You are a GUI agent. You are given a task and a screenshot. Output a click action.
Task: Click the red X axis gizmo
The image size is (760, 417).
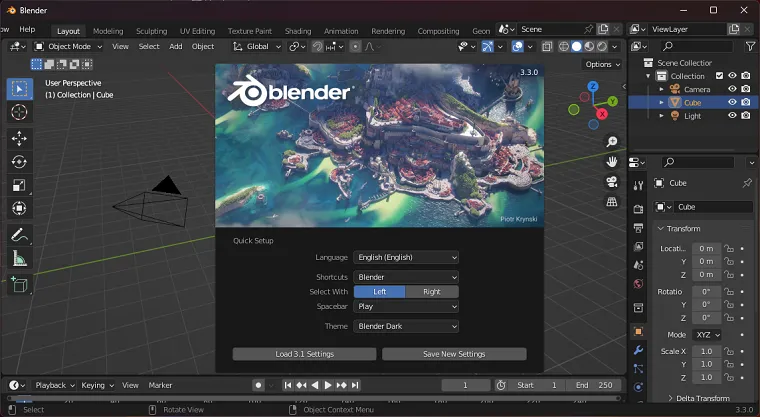click(602, 114)
